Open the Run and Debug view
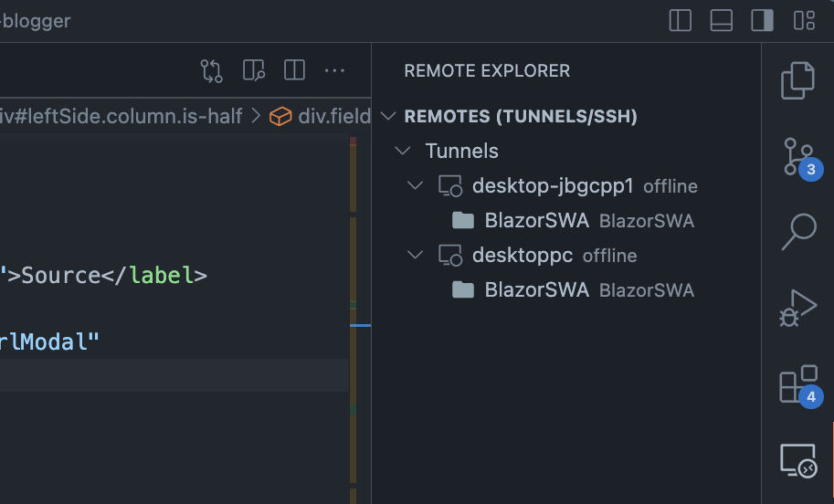The height and width of the screenshot is (504, 834). point(797,308)
